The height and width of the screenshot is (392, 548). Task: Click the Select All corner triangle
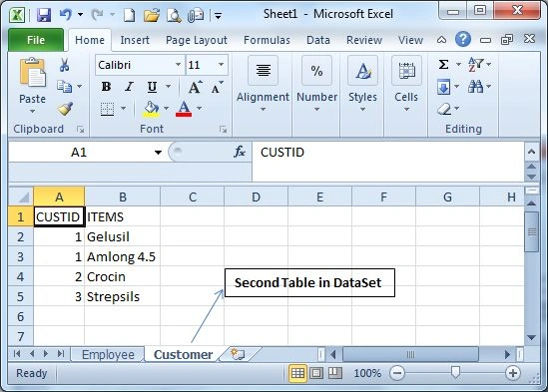coord(21,196)
